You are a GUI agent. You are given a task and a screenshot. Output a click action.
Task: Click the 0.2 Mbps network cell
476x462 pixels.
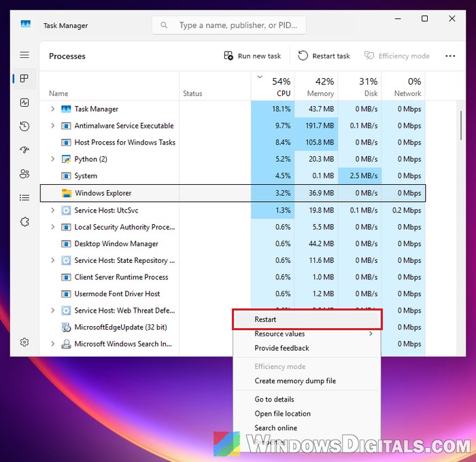(403, 210)
